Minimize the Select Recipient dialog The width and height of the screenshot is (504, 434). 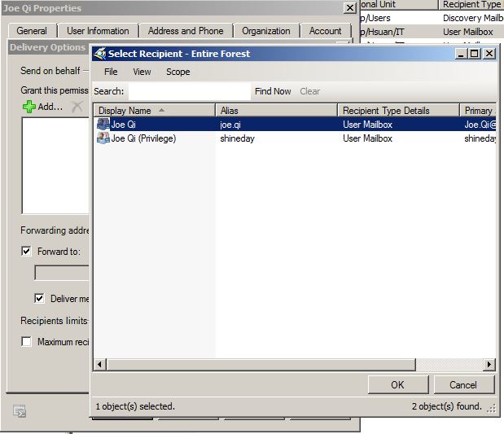tap(461, 54)
